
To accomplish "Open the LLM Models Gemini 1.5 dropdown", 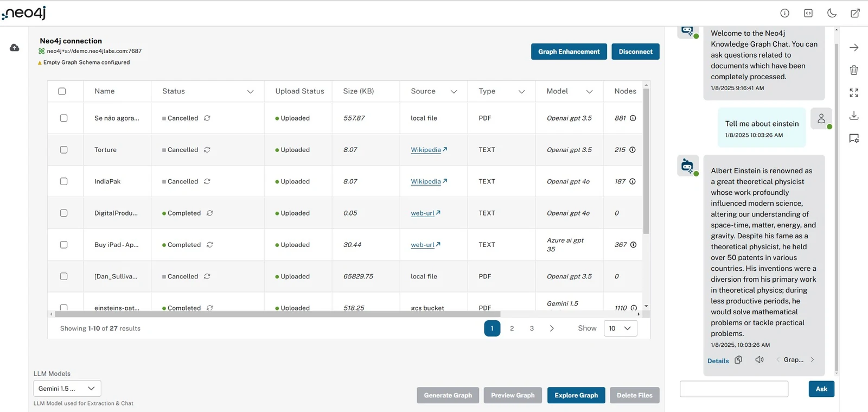I will (x=67, y=389).
